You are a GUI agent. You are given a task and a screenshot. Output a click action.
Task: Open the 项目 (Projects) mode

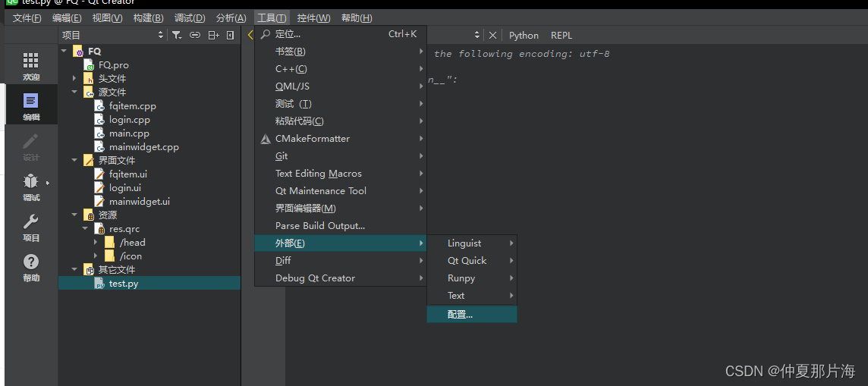coord(31,228)
